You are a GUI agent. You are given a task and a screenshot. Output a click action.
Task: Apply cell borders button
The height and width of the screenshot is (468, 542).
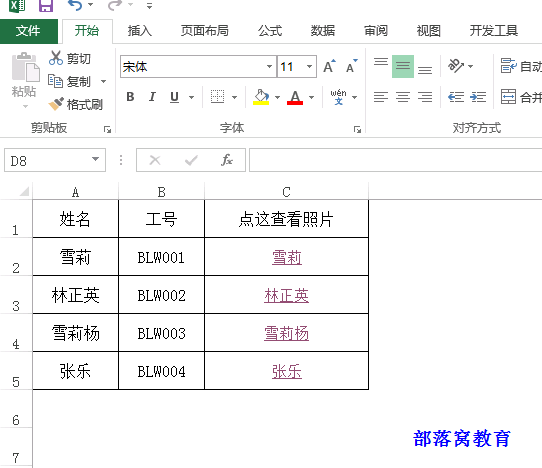[x=217, y=97]
